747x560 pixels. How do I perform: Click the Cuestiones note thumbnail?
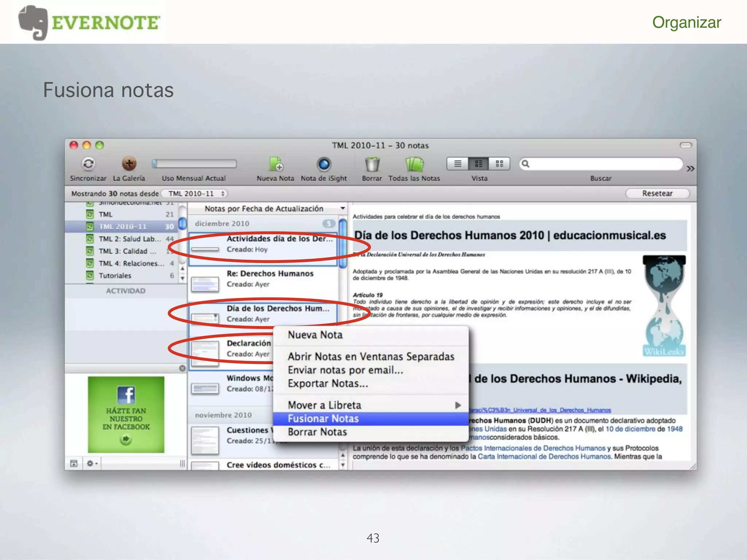pos(205,441)
